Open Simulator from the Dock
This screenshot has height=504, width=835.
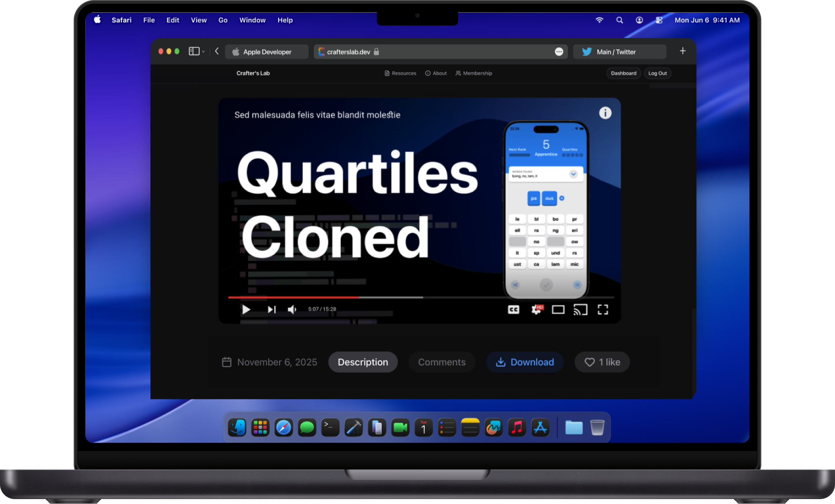tap(377, 427)
